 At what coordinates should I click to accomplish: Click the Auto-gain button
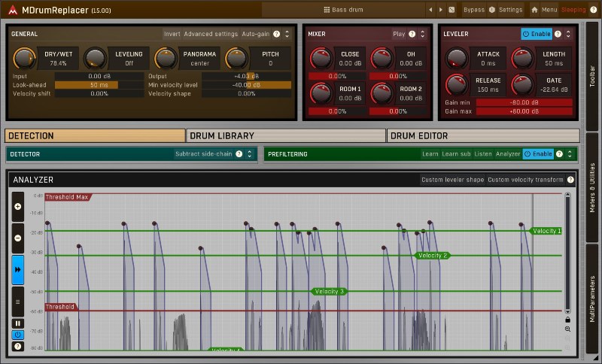255,34
